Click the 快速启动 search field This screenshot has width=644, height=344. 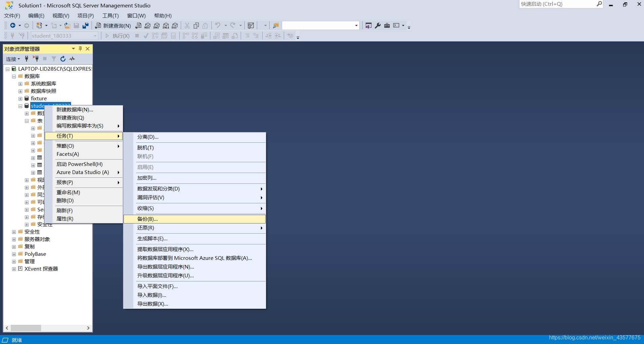click(x=558, y=4)
